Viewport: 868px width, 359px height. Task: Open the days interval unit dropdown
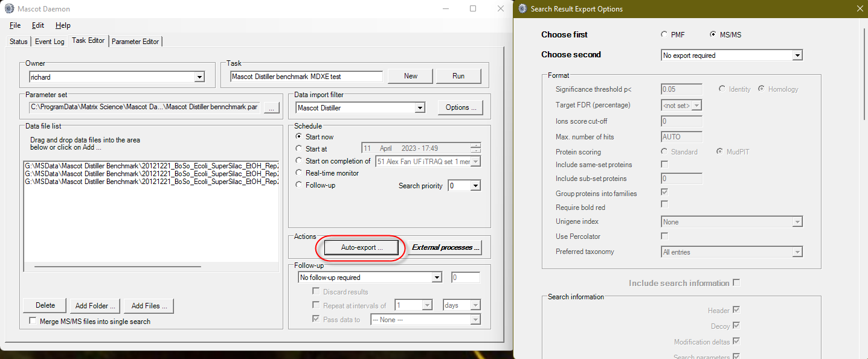click(462, 305)
